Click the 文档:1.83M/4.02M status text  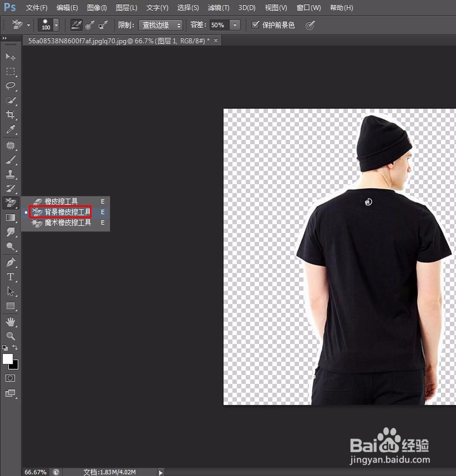[110, 472]
